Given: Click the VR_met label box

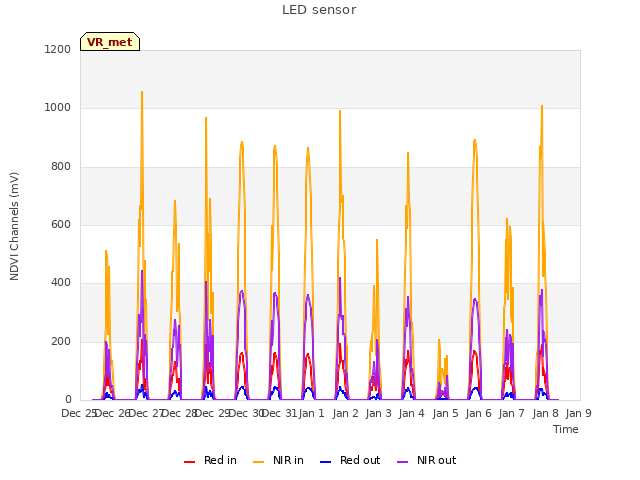Looking at the screenshot, I should tap(110, 42).
